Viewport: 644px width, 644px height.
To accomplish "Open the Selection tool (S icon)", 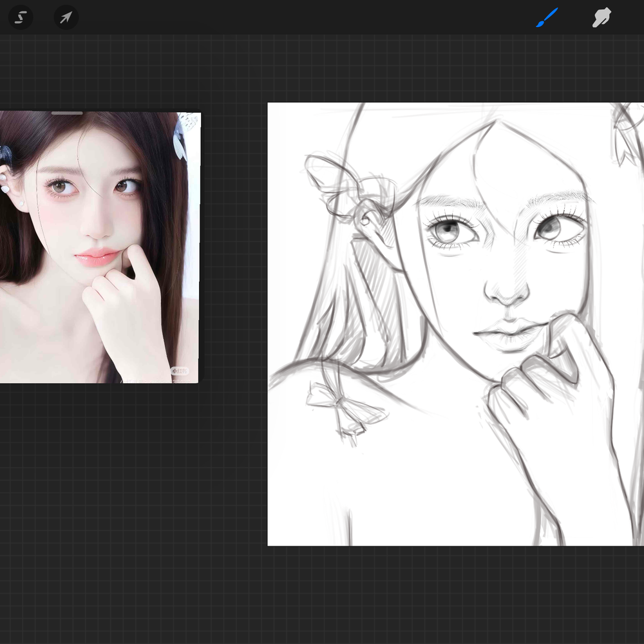I will pyautogui.click(x=21, y=17).
